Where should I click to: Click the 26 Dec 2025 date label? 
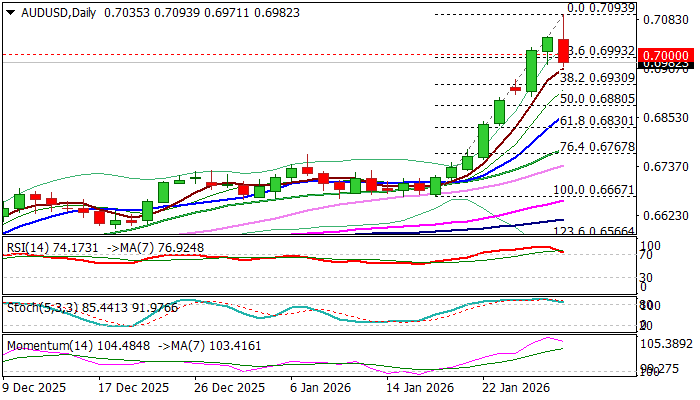tap(229, 387)
